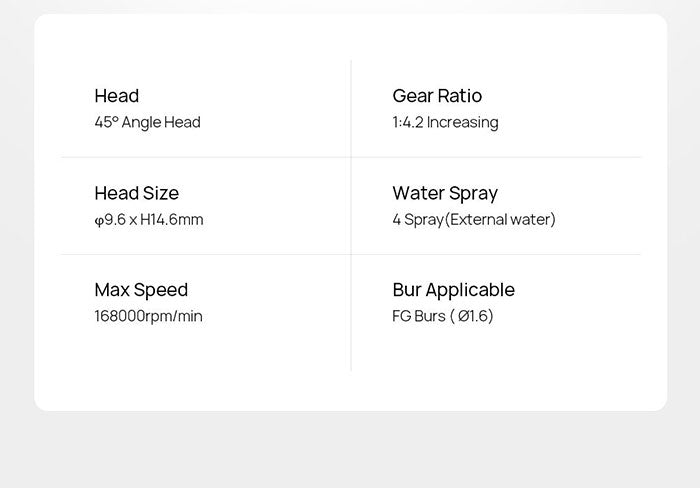The height and width of the screenshot is (488, 700).
Task: Click the "Head" spec heading
Action: click(x=116, y=96)
